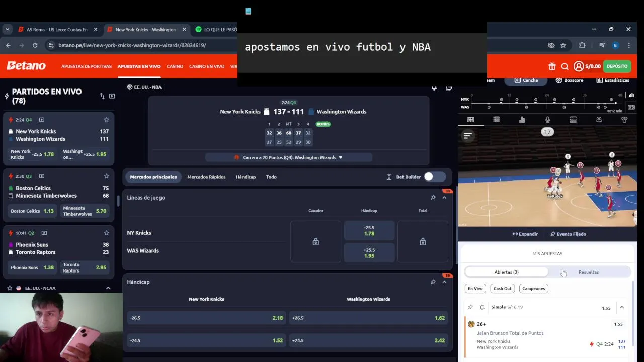Select Boston Celtics 1.13 odds

pos(32,211)
